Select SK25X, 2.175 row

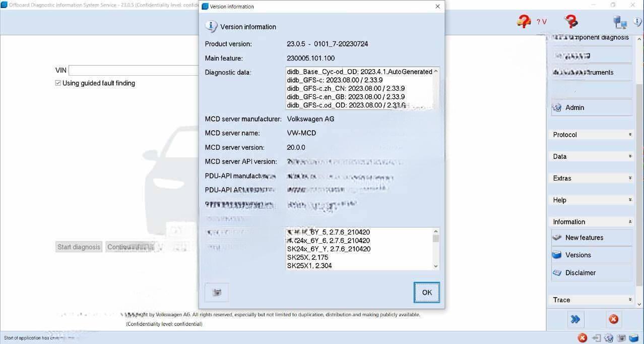pos(359,257)
